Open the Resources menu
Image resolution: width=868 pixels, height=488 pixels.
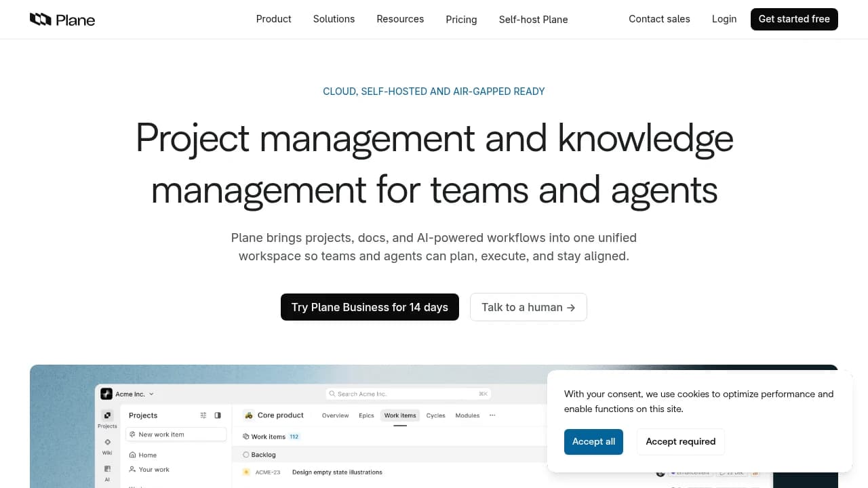(400, 19)
